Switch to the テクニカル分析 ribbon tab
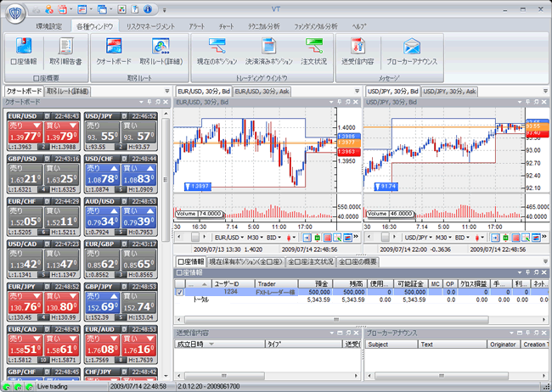This screenshot has width=552, height=392. (263, 26)
